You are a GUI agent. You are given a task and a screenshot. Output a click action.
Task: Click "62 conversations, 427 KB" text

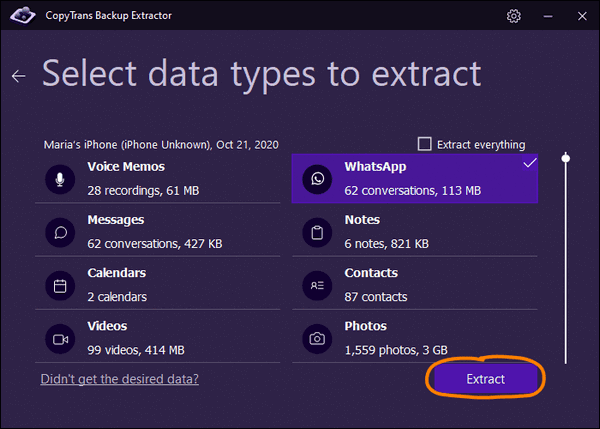(155, 244)
